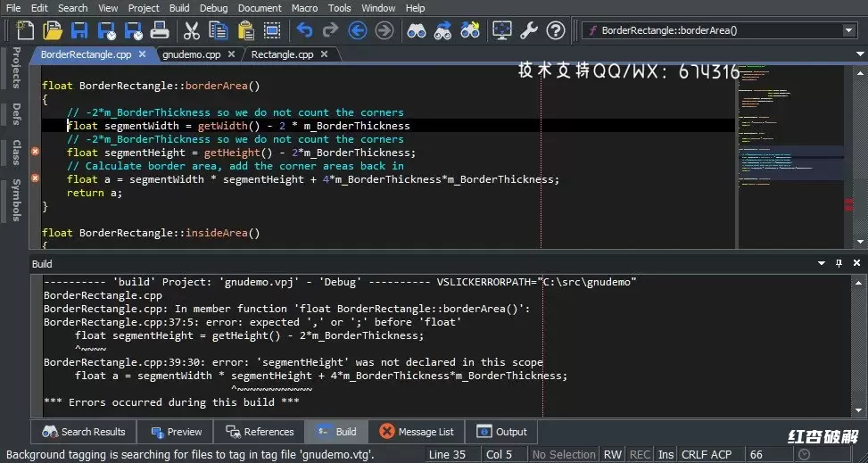The height and width of the screenshot is (463, 868).
Task: Close the BorderRectangle.cpp tab
Action: [142, 54]
